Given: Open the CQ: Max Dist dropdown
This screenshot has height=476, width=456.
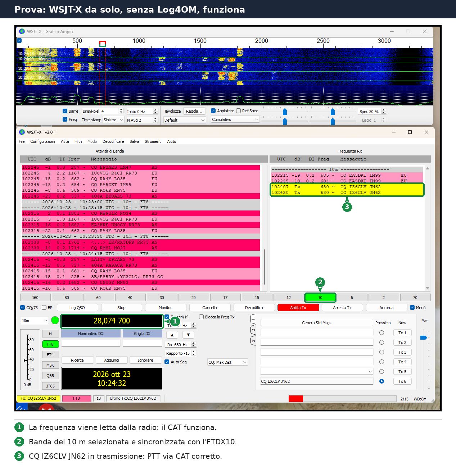Looking at the screenshot, I should click(x=228, y=362).
